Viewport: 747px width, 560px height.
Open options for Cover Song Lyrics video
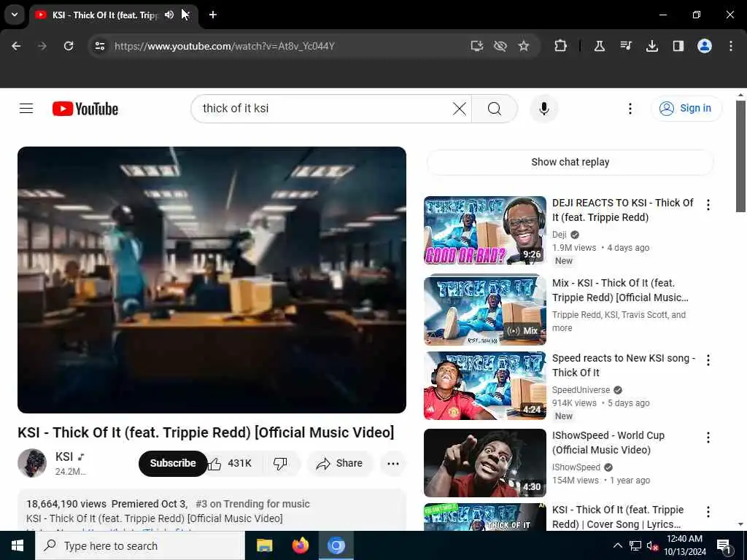pos(708,511)
